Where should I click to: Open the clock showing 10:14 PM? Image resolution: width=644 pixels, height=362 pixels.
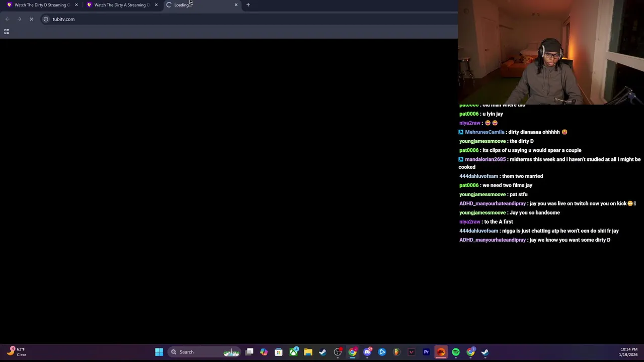[x=628, y=352]
